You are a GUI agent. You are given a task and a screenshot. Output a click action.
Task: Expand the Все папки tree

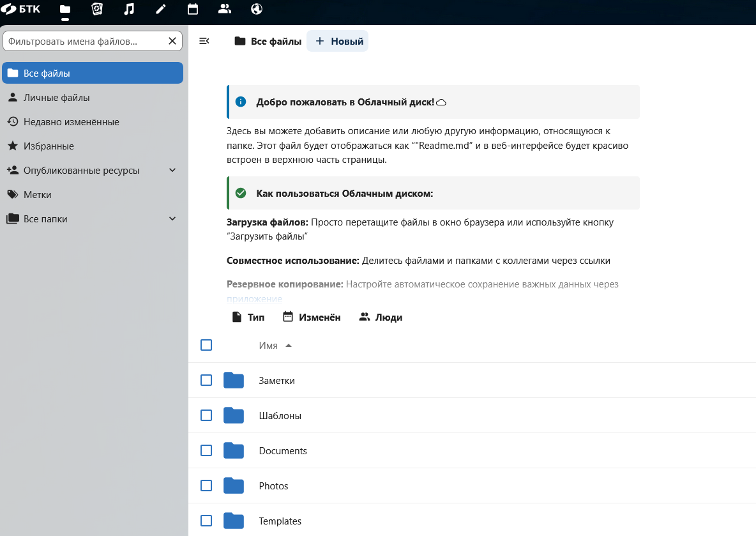point(172,219)
